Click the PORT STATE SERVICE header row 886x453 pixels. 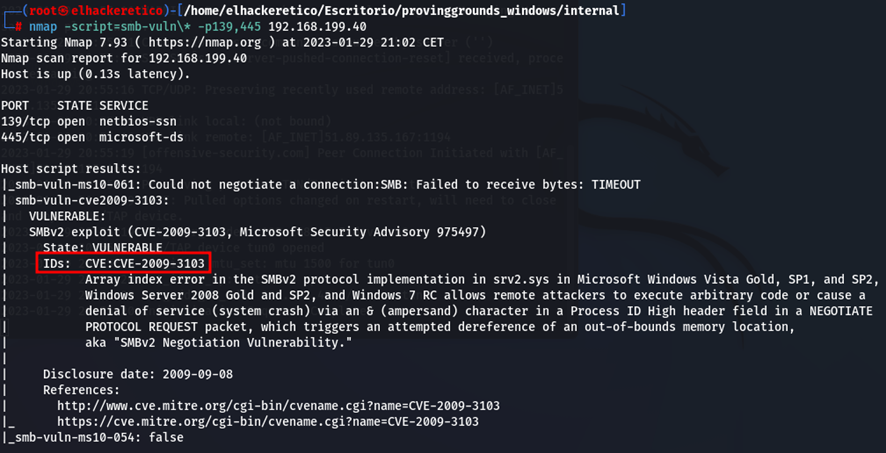point(75,105)
